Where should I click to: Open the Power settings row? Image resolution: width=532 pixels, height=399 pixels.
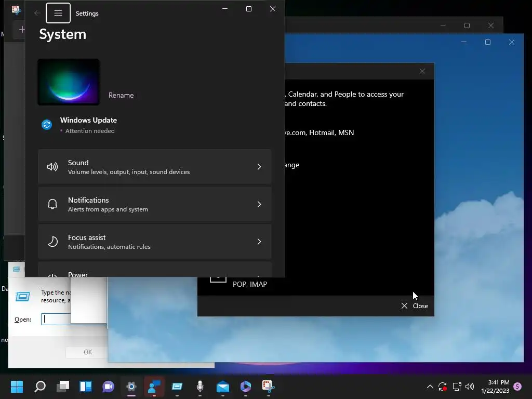tap(155, 270)
